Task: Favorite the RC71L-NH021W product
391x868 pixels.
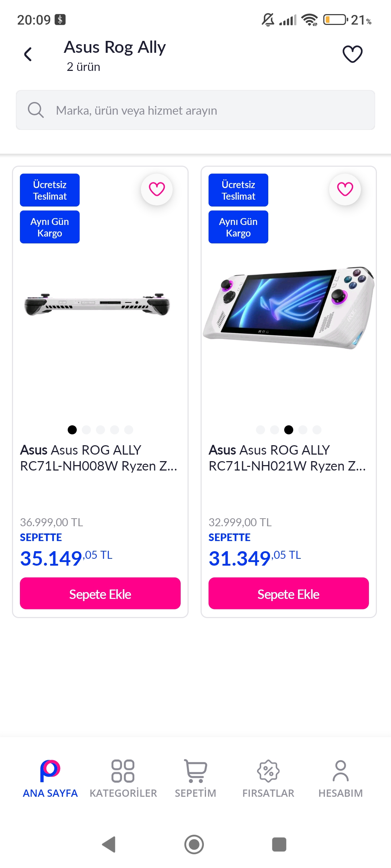Action: 345,189
